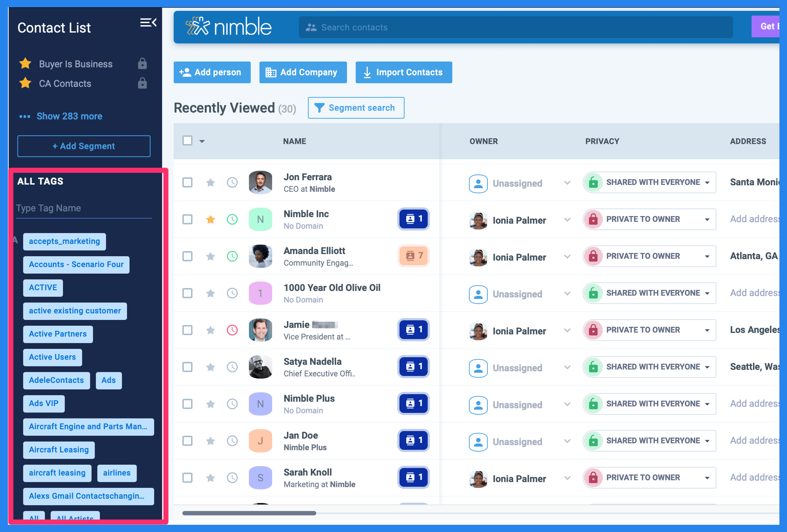The height and width of the screenshot is (532, 787).
Task: Click the Import Contacts button
Action: (x=404, y=72)
